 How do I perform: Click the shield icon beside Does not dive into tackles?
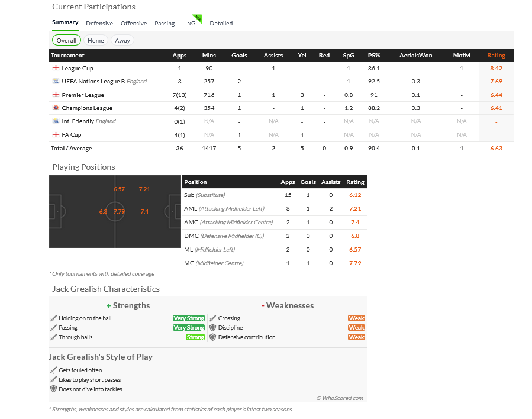(53, 389)
